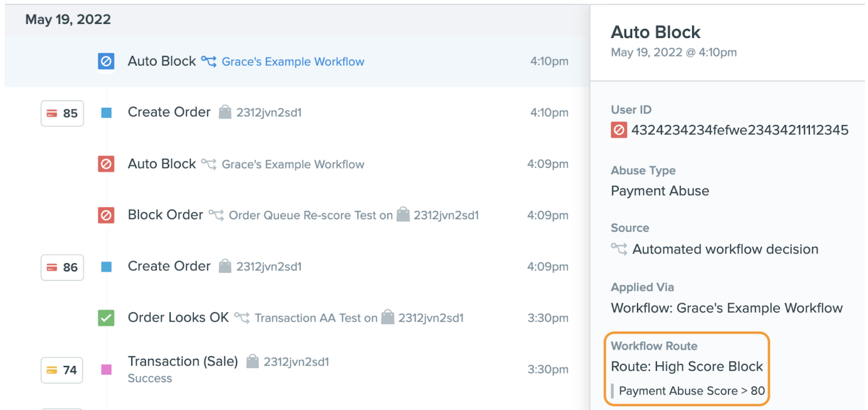Screen dimensions: 868x410
Task: Select the Create Order event at 4:10pm
Action: click(169, 112)
